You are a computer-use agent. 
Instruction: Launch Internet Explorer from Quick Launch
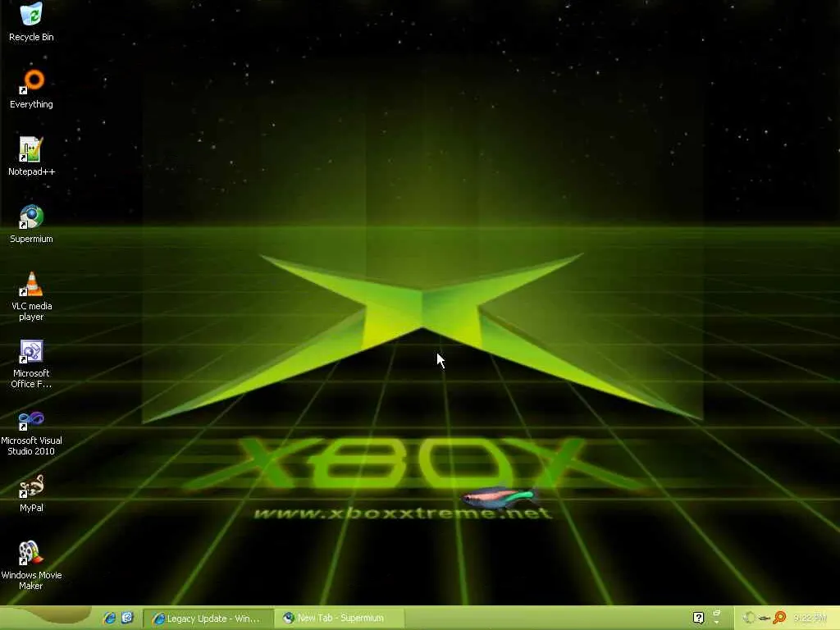tap(110, 619)
